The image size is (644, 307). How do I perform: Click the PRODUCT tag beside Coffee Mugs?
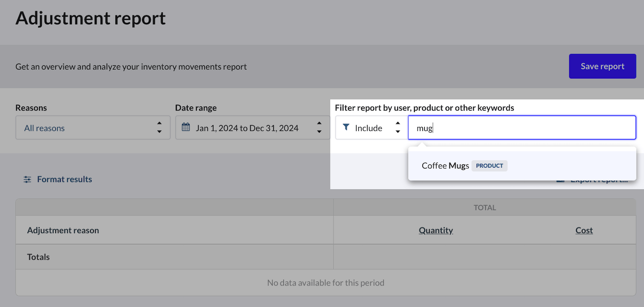pos(489,166)
